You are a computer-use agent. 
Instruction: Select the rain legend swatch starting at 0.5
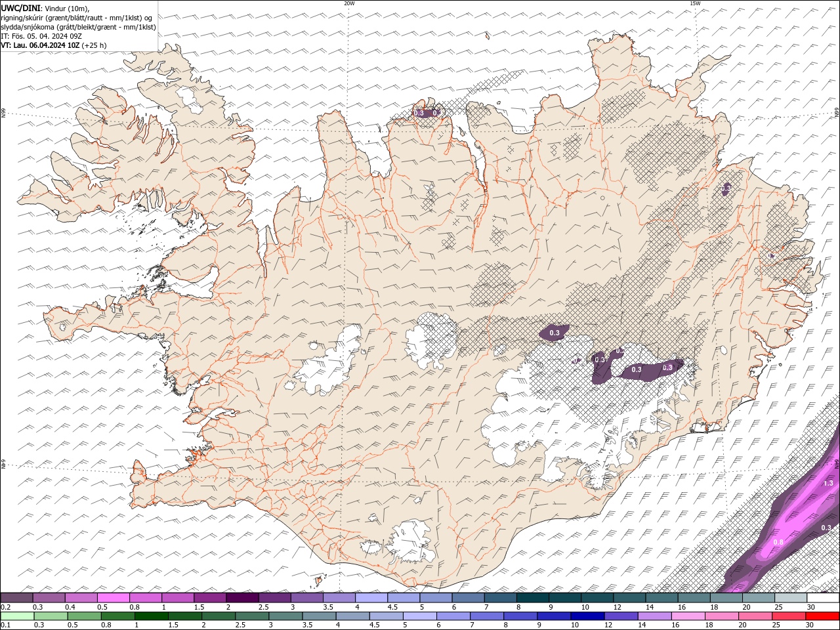coord(84,616)
